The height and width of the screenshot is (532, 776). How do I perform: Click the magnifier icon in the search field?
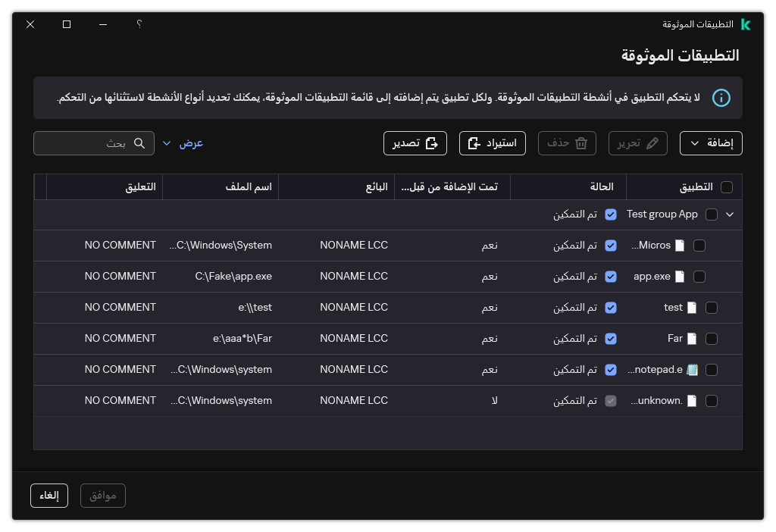point(139,142)
